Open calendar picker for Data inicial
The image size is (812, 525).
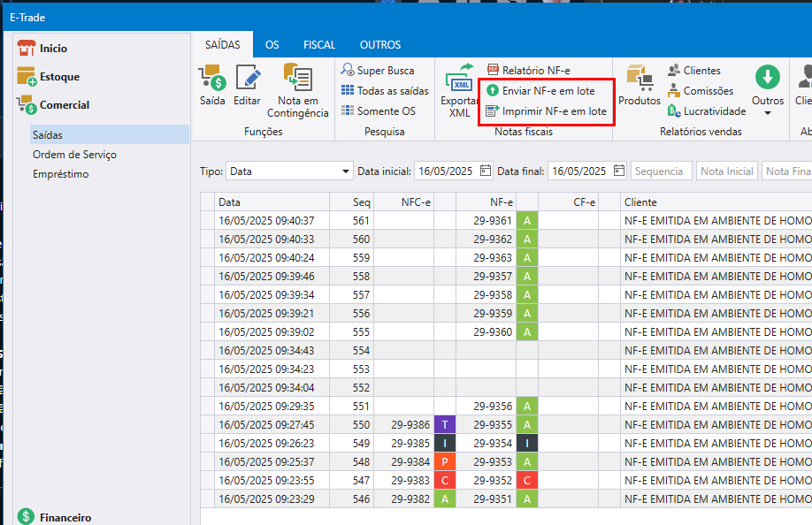(486, 171)
